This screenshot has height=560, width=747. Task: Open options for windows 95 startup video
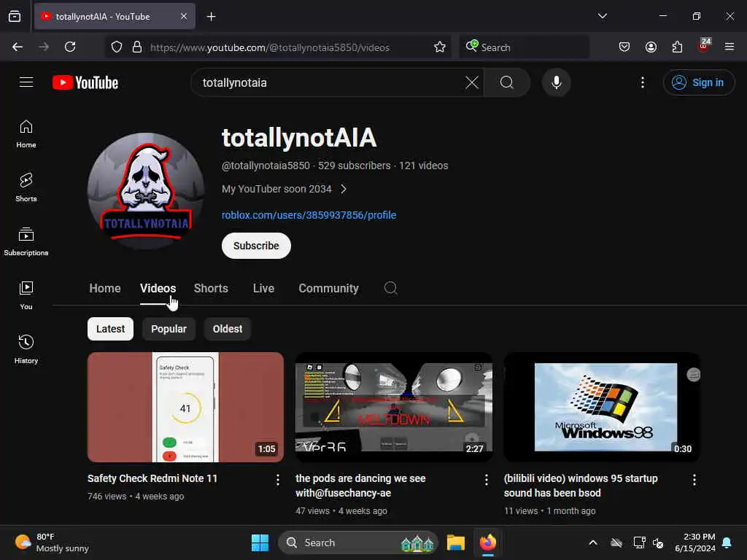(694, 480)
